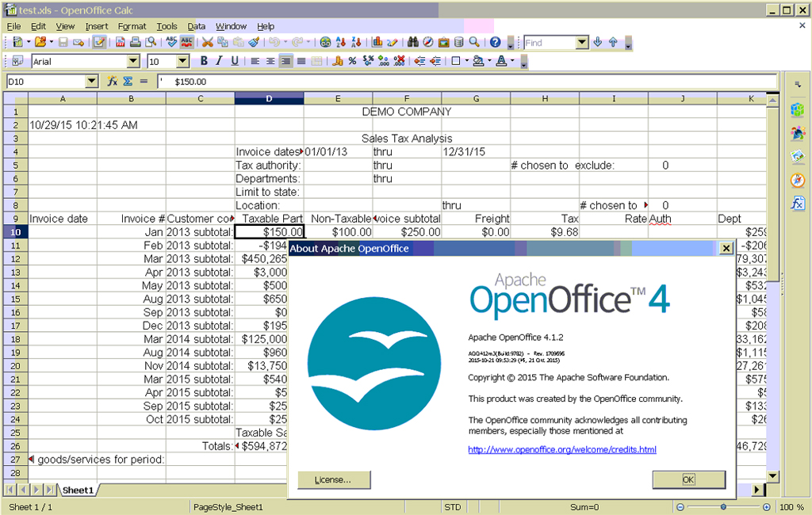The height and width of the screenshot is (515, 812).
Task: Click the Data Sources icon
Action: point(458,43)
